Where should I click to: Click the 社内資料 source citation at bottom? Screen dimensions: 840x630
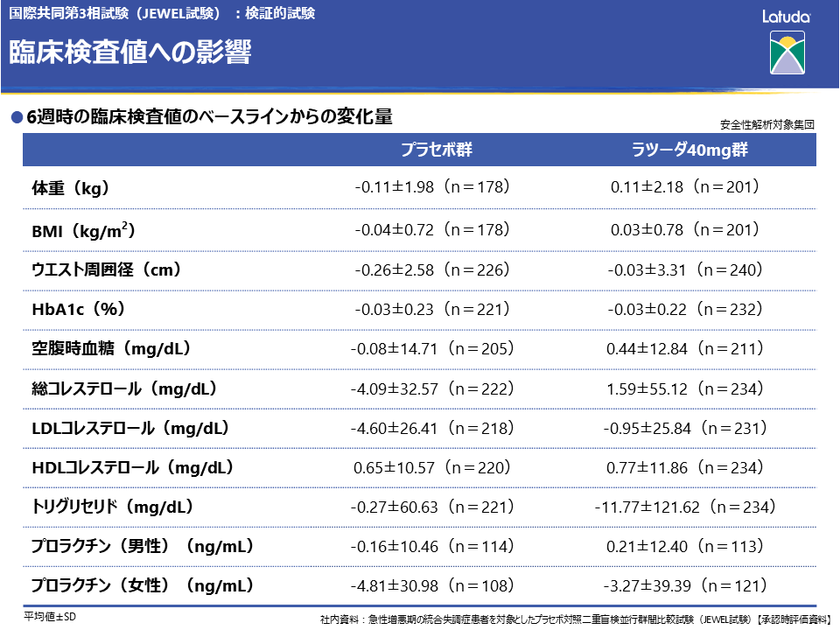click(x=575, y=619)
